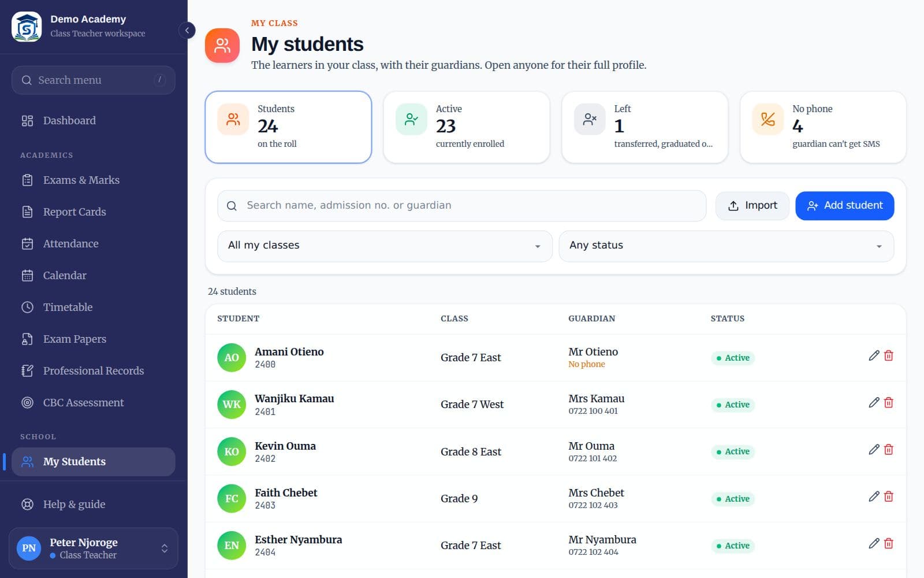
Task: Delete Kevin Ouma using the trash icon
Action: coord(889,449)
